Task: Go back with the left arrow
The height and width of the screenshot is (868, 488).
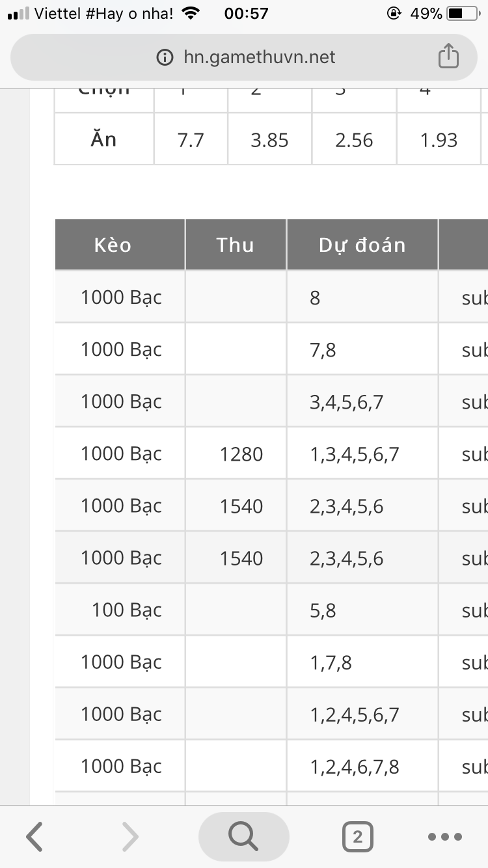Action: point(34,837)
